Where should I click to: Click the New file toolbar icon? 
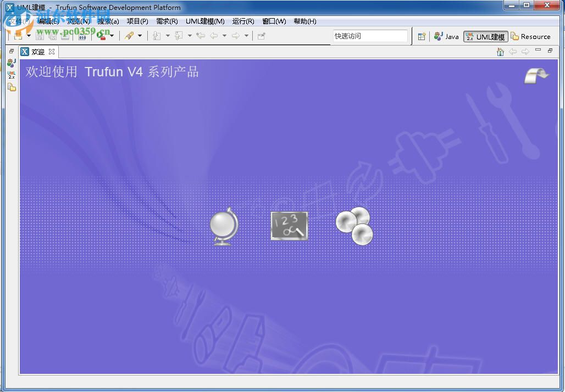pos(18,36)
